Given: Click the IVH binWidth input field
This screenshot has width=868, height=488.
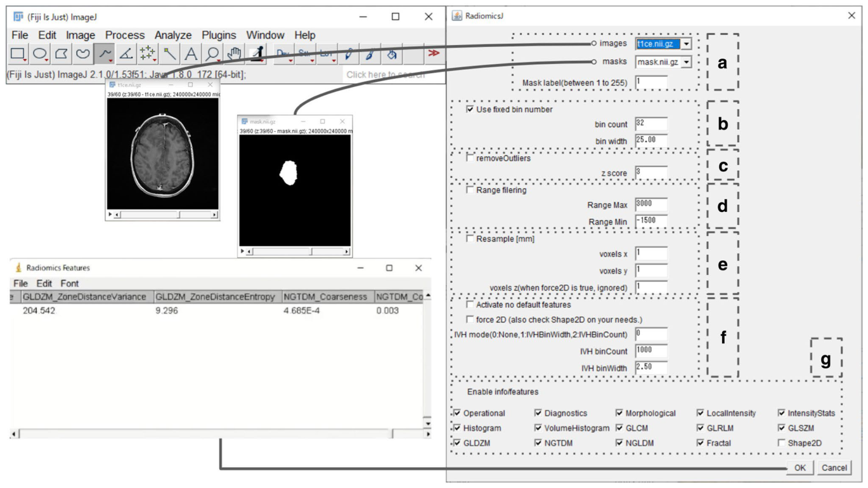Looking at the screenshot, I should [x=651, y=367].
